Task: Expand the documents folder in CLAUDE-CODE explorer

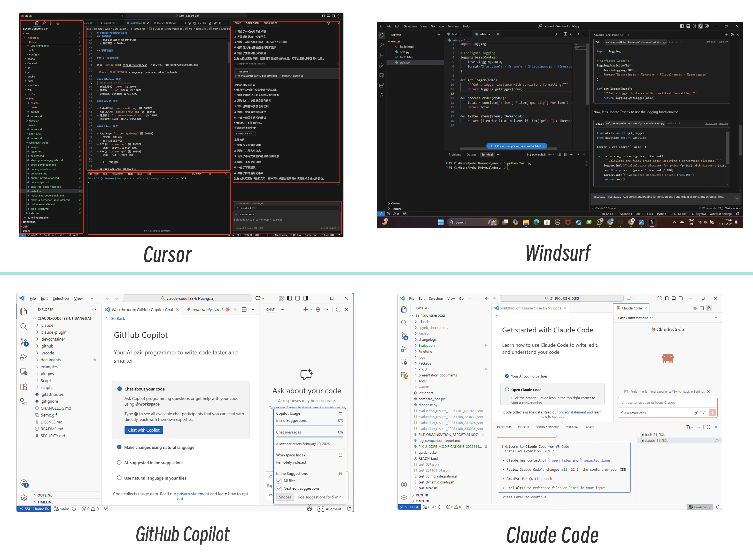Action: click(51, 360)
